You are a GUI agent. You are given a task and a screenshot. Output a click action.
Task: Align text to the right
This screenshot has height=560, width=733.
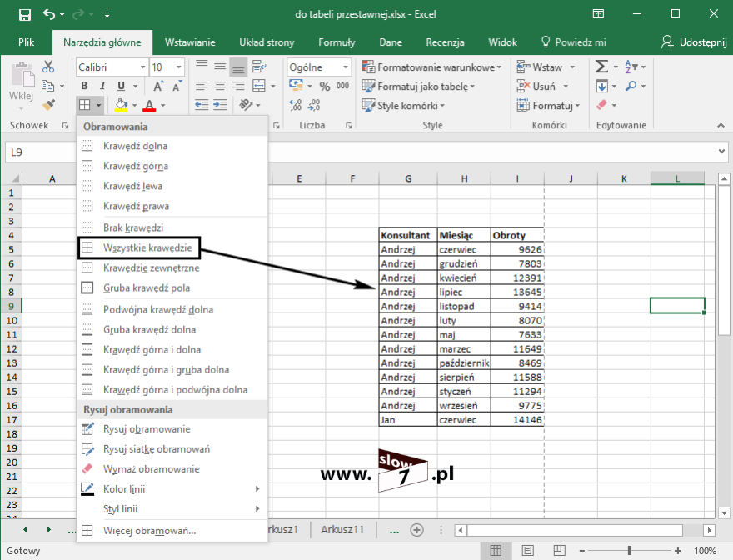[x=238, y=86]
